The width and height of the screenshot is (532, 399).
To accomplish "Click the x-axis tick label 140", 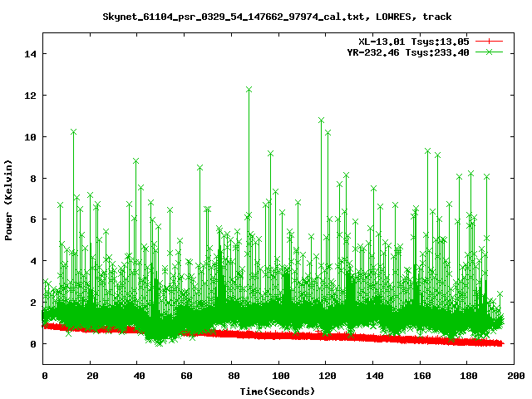I will (x=375, y=376).
